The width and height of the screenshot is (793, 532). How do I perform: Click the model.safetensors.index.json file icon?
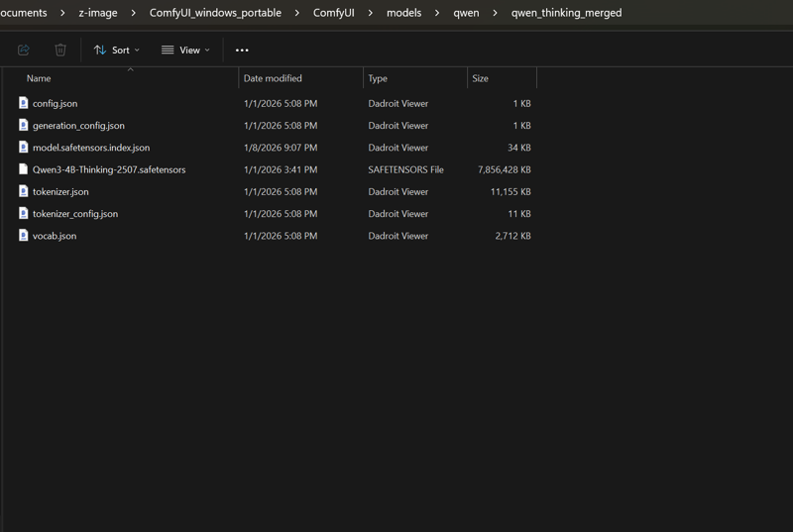coord(24,148)
